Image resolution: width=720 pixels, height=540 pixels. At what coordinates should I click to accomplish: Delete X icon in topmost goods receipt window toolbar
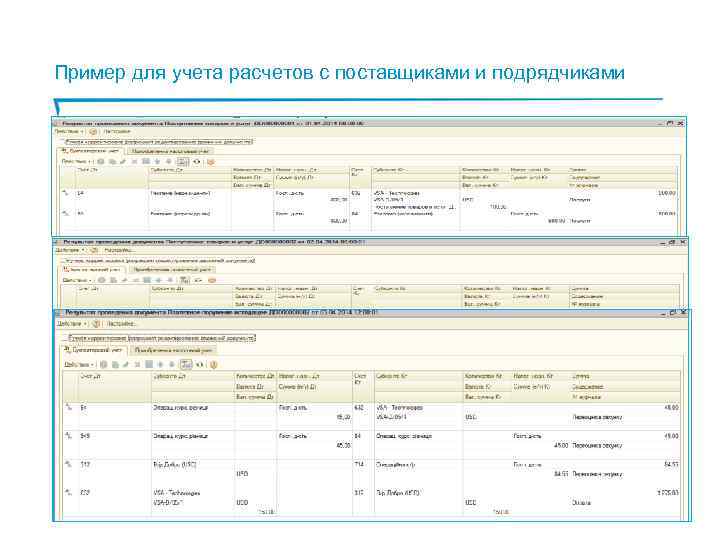[x=135, y=162]
